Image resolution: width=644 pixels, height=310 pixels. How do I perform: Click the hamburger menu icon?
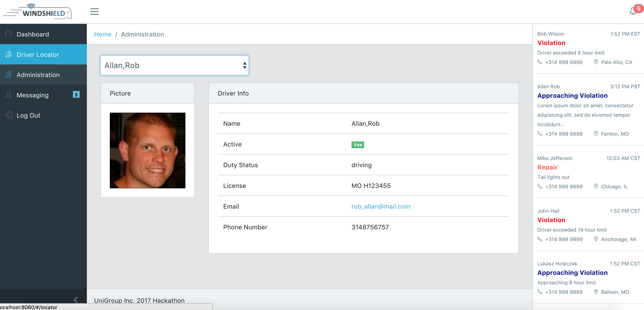94,11
